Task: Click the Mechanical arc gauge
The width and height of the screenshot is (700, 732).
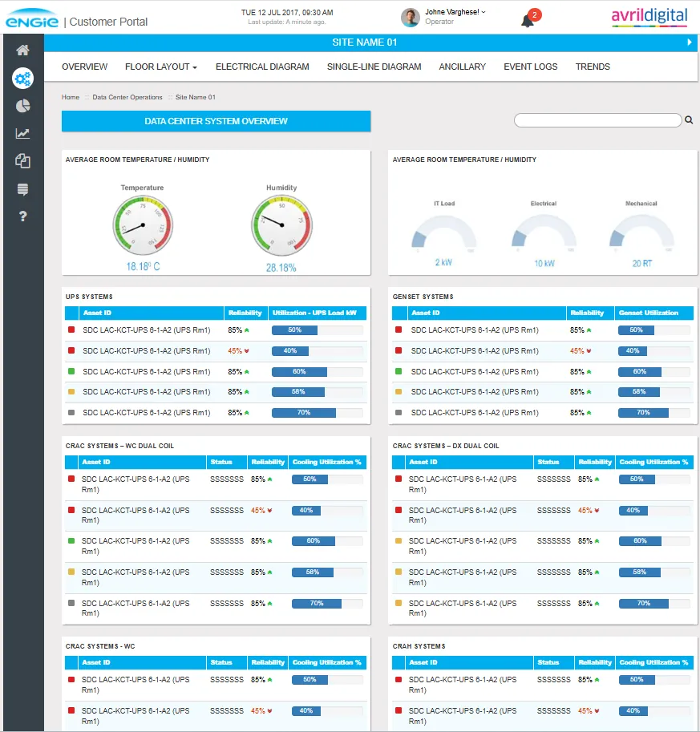Action: point(641,233)
